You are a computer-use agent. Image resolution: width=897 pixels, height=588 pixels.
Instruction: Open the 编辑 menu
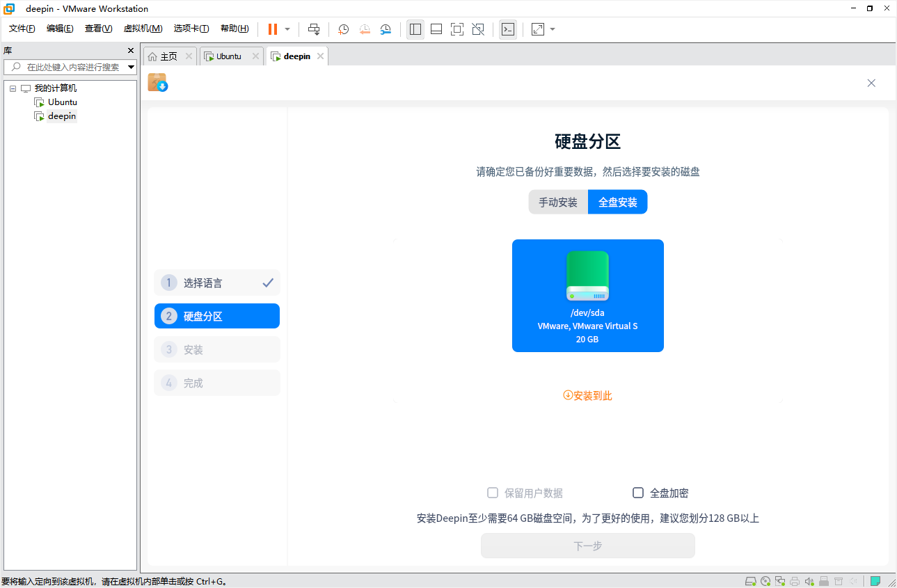tap(60, 29)
